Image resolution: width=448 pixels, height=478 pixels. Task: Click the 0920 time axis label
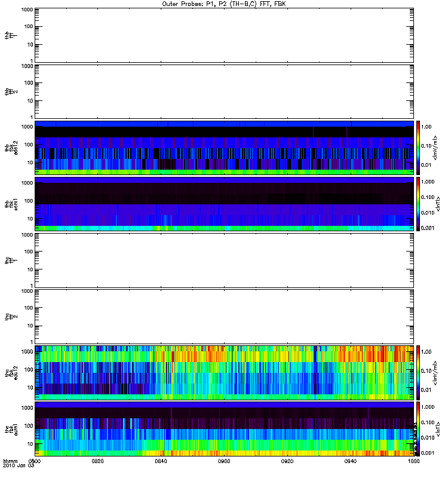pos(287,461)
